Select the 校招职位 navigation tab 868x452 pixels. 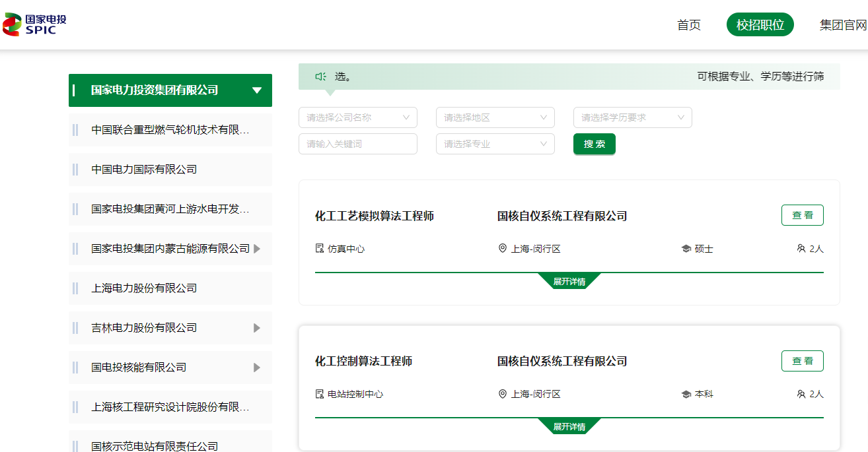[x=760, y=24]
